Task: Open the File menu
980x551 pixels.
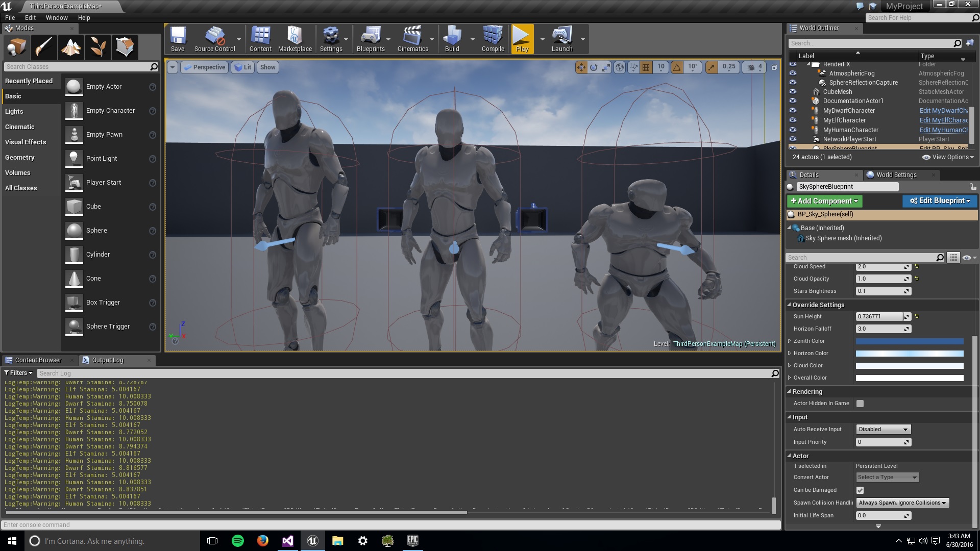Action: click(10, 17)
